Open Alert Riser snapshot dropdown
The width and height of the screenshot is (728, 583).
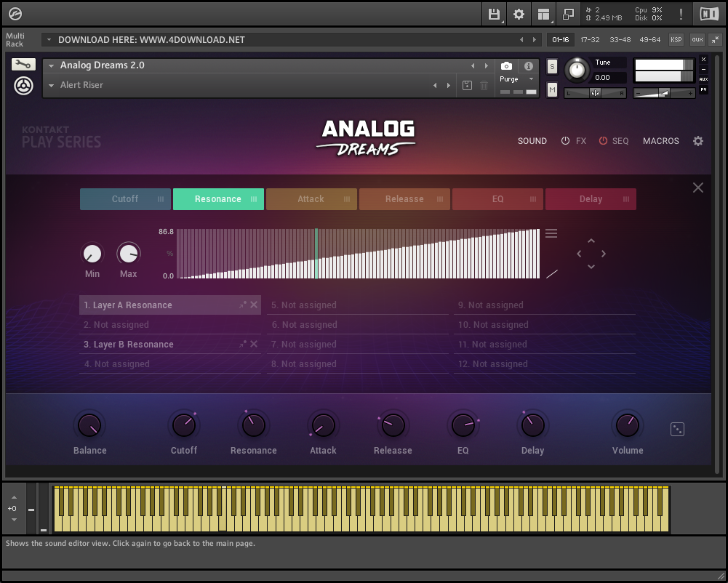[52, 85]
